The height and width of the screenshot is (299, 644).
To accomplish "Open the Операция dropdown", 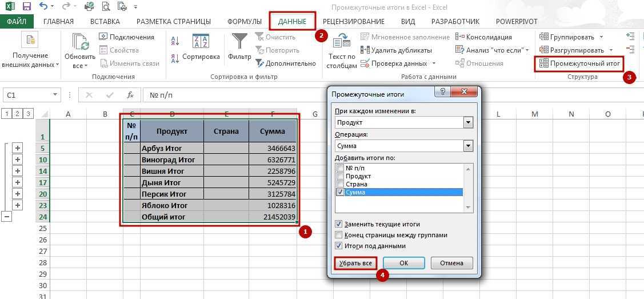I will (468, 145).
